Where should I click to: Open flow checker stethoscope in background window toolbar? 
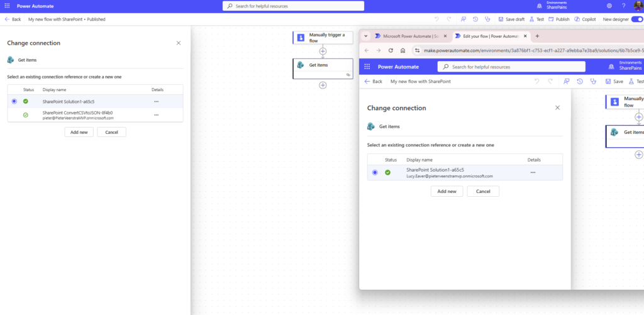487,19
